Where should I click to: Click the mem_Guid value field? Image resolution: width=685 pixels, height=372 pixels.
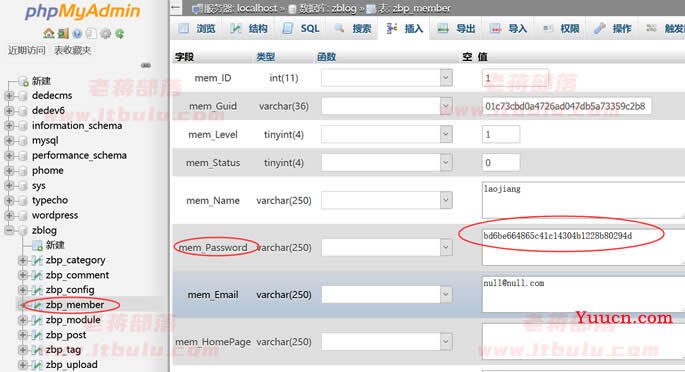(x=567, y=106)
